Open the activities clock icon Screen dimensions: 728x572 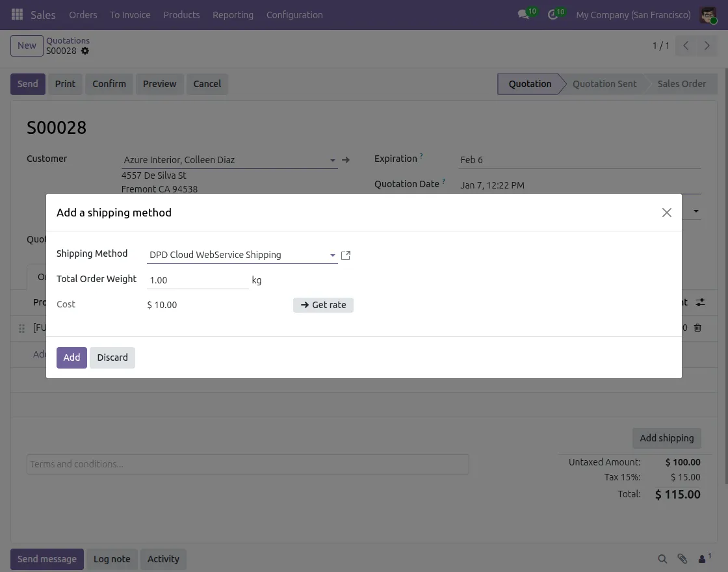(x=552, y=14)
